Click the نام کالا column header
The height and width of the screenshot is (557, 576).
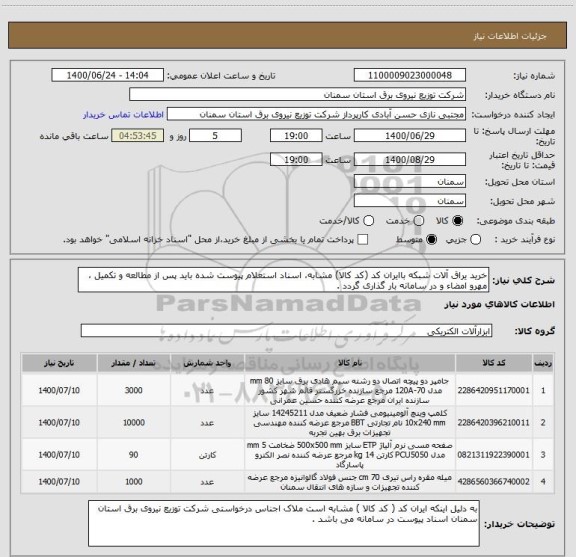tap(350, 363)
